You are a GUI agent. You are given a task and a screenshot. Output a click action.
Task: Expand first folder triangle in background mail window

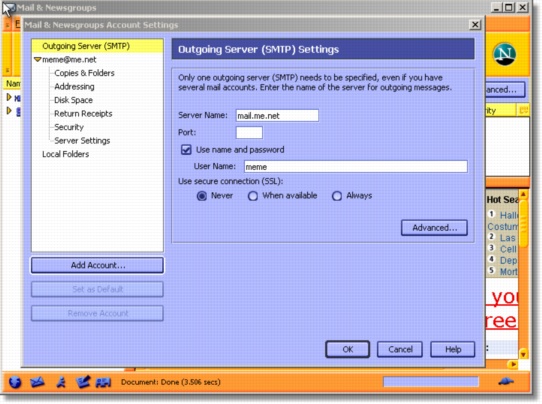9,97
